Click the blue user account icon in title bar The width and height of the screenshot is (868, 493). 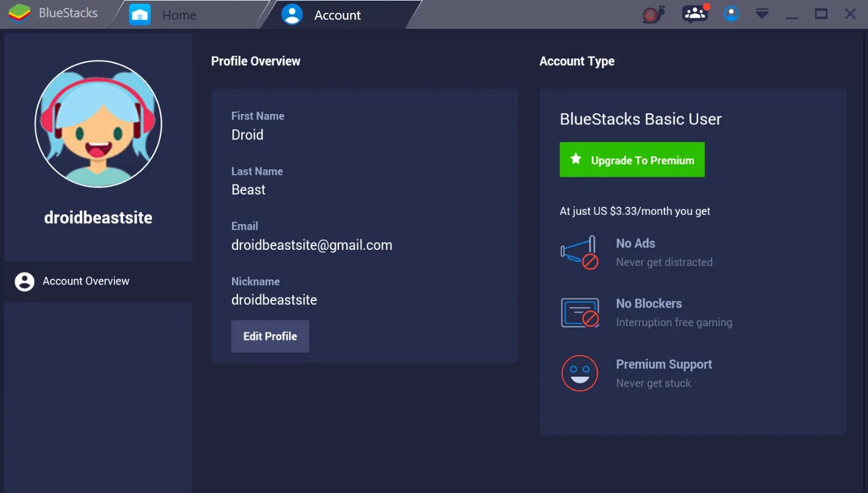[731, 14]
